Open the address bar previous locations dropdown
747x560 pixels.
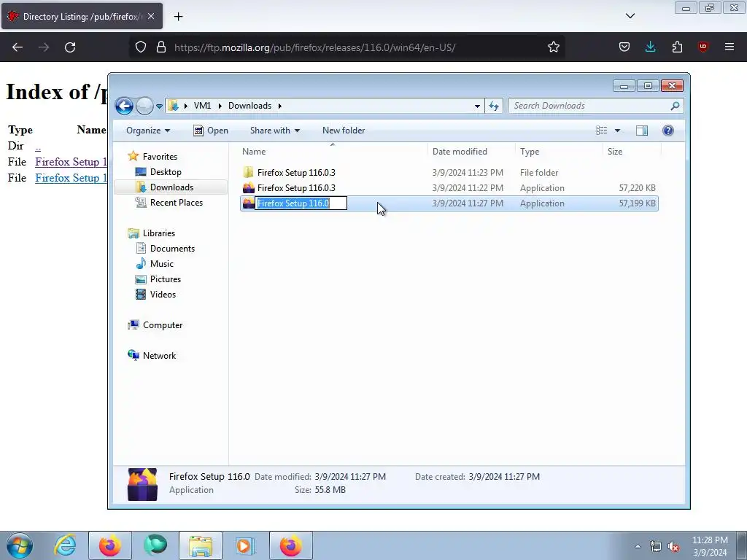tap(477, 106)
